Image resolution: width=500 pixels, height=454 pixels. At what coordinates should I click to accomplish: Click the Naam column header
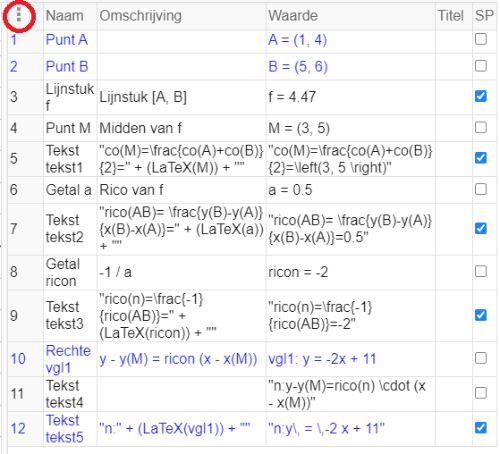[65, 16]
